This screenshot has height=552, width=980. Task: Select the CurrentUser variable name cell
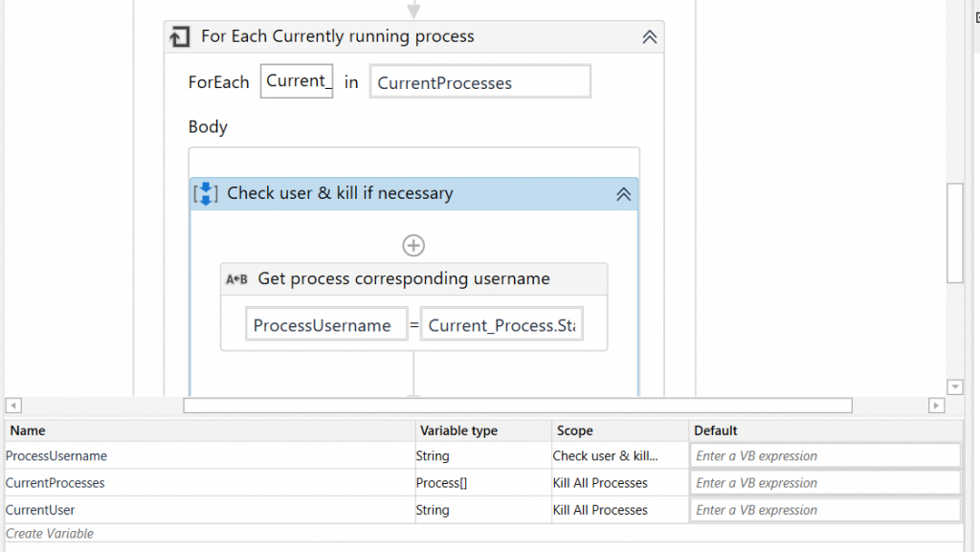[x=210, y=510]
